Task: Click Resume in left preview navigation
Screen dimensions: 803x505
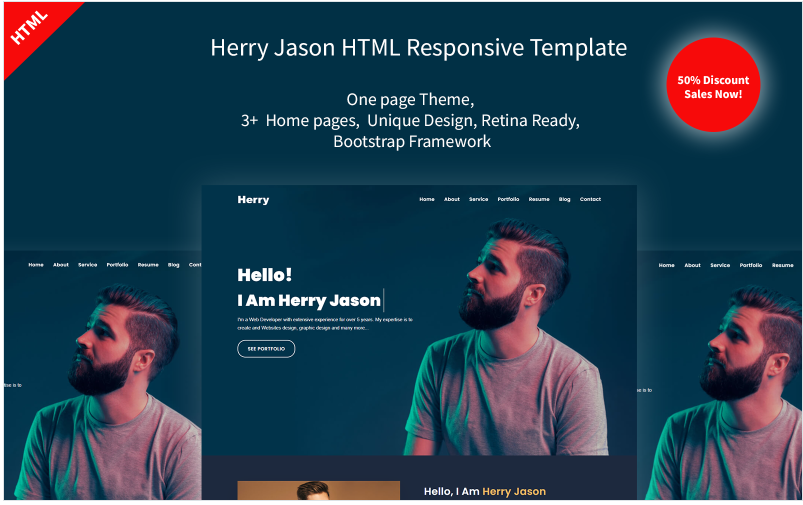Action: [x=148, y=265]
